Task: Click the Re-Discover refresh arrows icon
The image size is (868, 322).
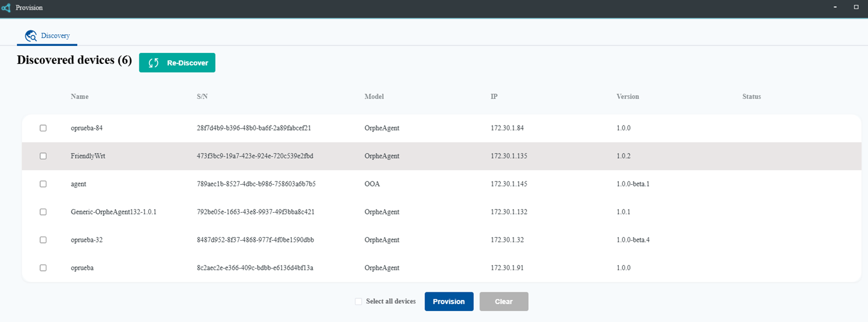Action: (154, 63)
